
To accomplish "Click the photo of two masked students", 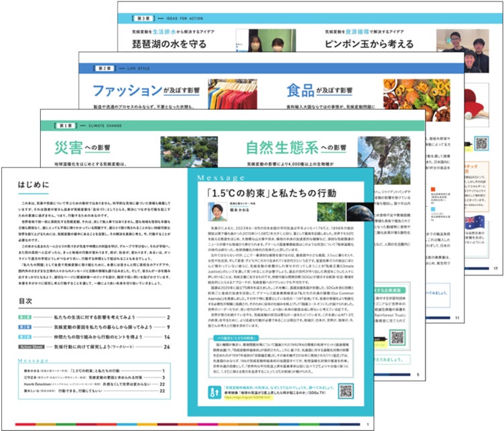I will click(x=266, y=40).
